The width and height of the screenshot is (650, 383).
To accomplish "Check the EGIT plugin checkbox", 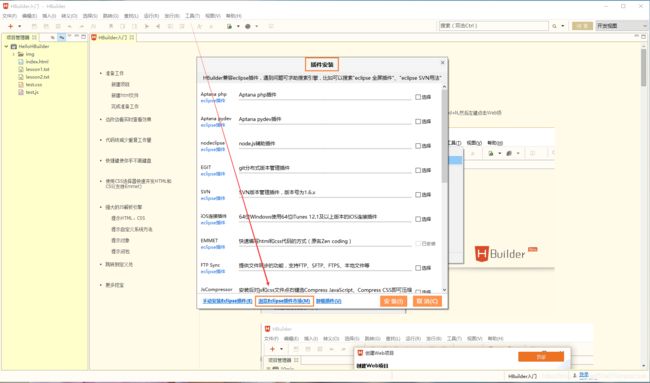I will click(x=418, y=170).
